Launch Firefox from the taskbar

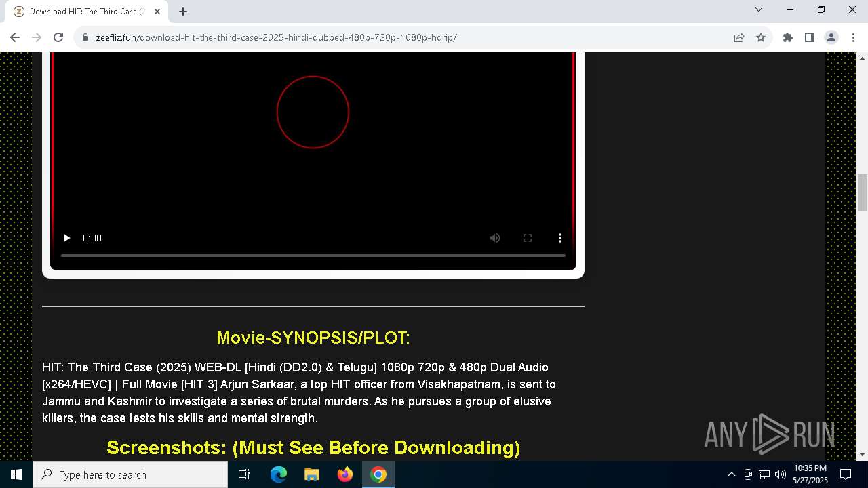point(345,474)
